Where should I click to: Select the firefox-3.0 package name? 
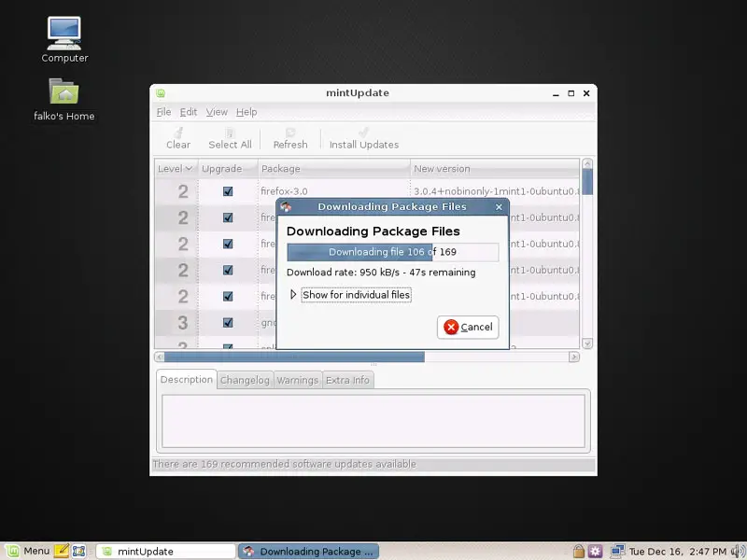point(284,191)
